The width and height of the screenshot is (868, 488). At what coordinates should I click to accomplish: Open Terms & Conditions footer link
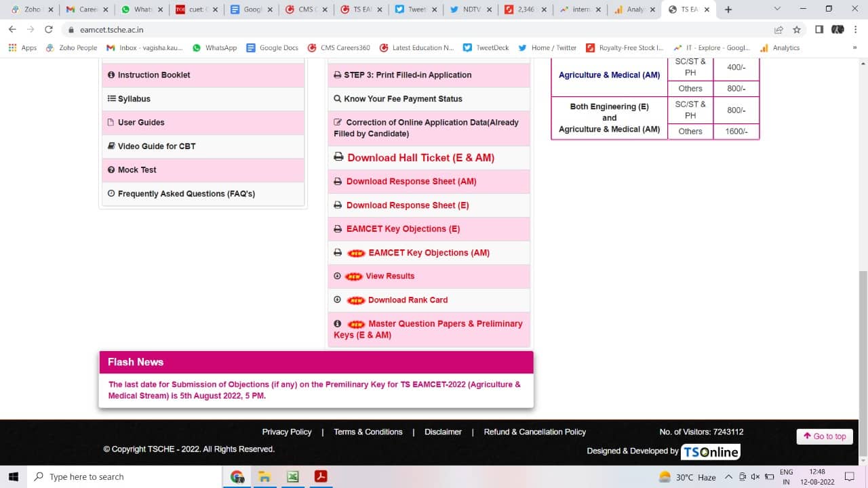point(368,432)
